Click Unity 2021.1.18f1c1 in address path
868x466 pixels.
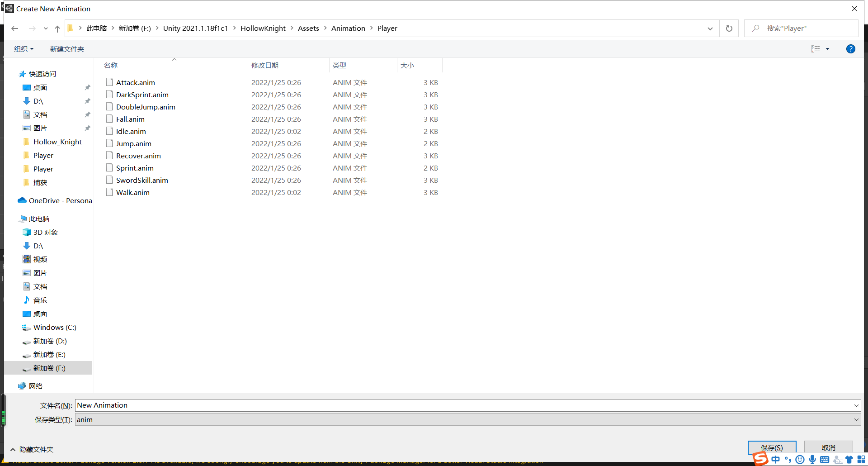pyautogui.click(x=195, y=28)
